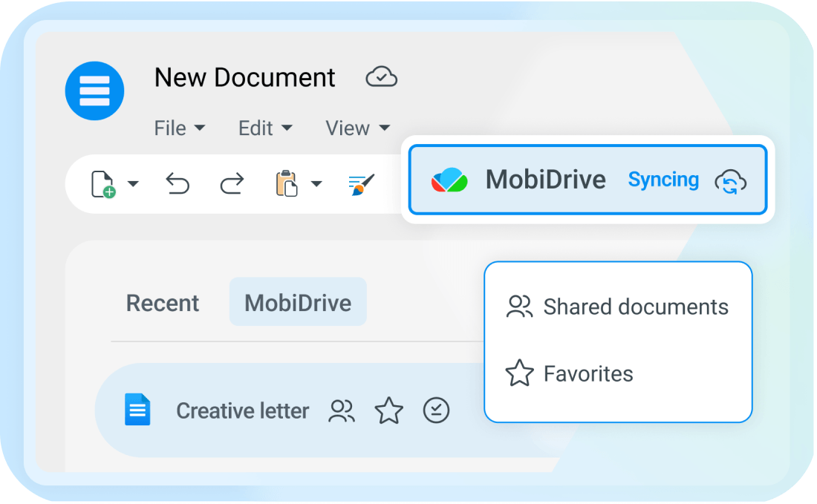This screenshot has width=817, height=504.
Task: Toggle favorite star on Creative letter
Action: point(388,410)
